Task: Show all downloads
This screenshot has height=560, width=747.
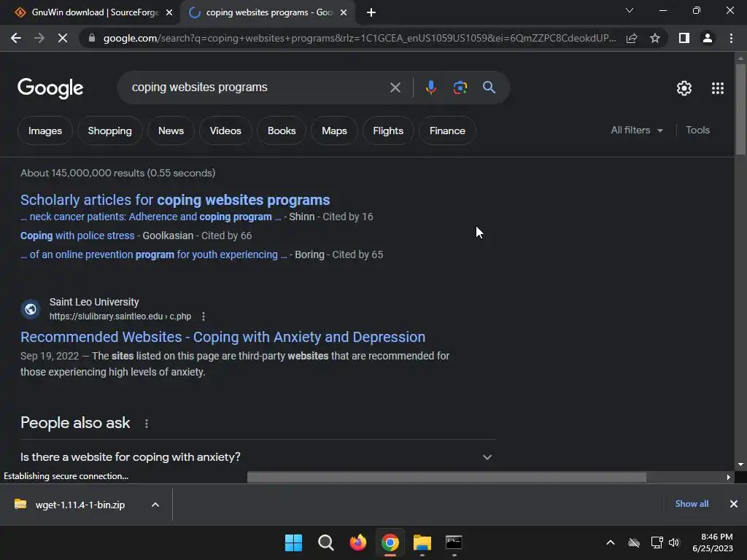Action: click(692, 504)
